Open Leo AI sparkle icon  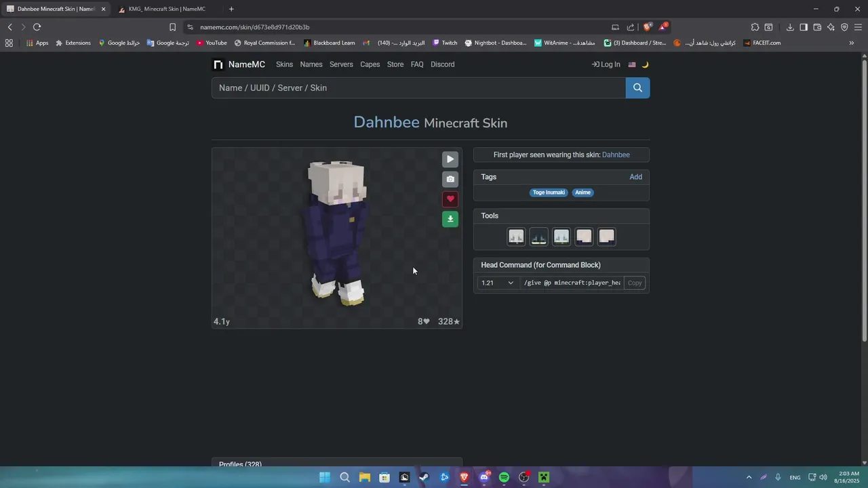pyautogui.click(x=831, y=27)
